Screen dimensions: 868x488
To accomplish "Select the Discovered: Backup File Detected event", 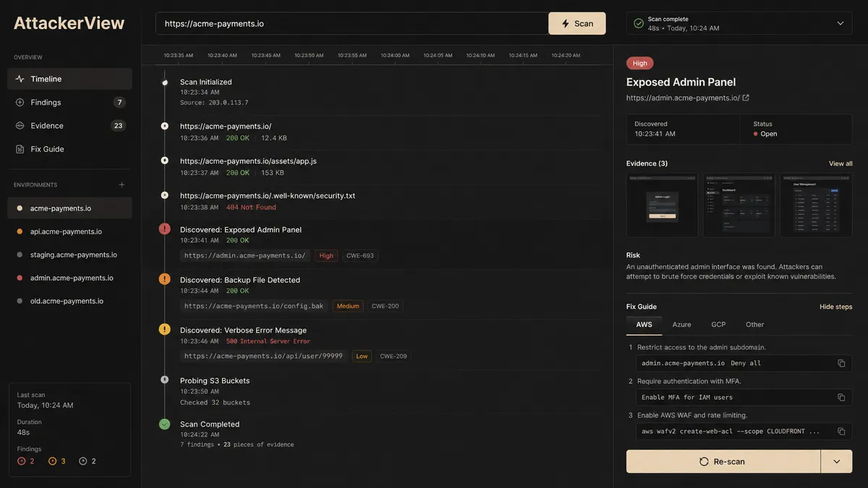I will coord(240,280).
